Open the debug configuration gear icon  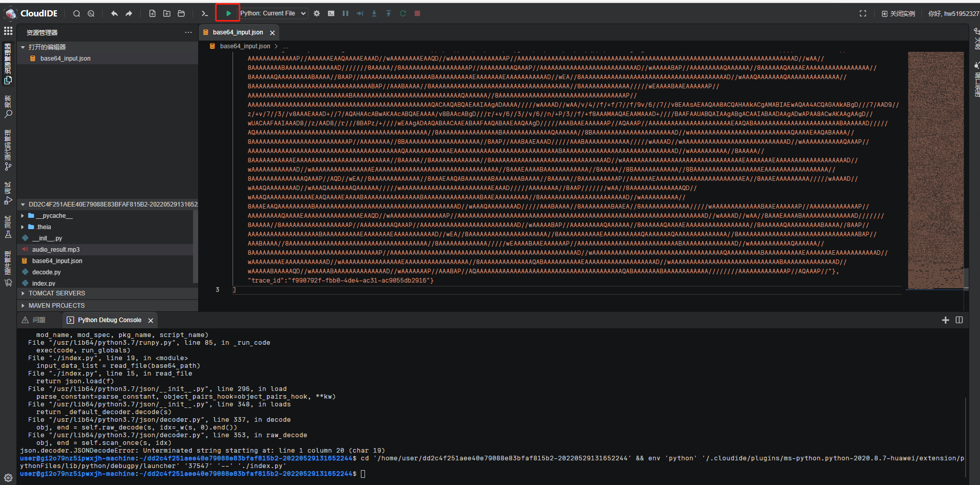[x=317, y=13]
